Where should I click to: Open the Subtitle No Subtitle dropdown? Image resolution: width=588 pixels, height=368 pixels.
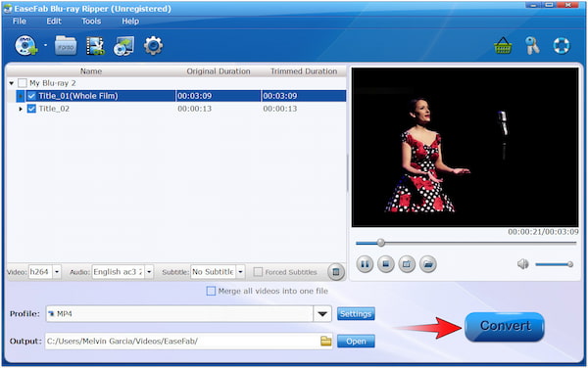(240, 272)
